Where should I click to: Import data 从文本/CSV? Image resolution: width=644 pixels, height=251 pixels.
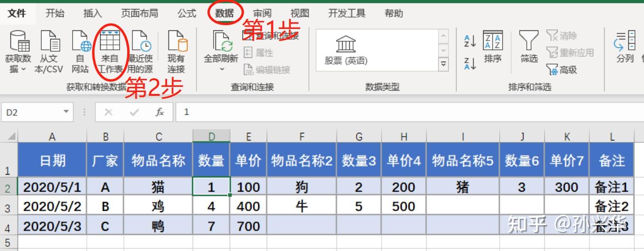(x=49, y=52)
